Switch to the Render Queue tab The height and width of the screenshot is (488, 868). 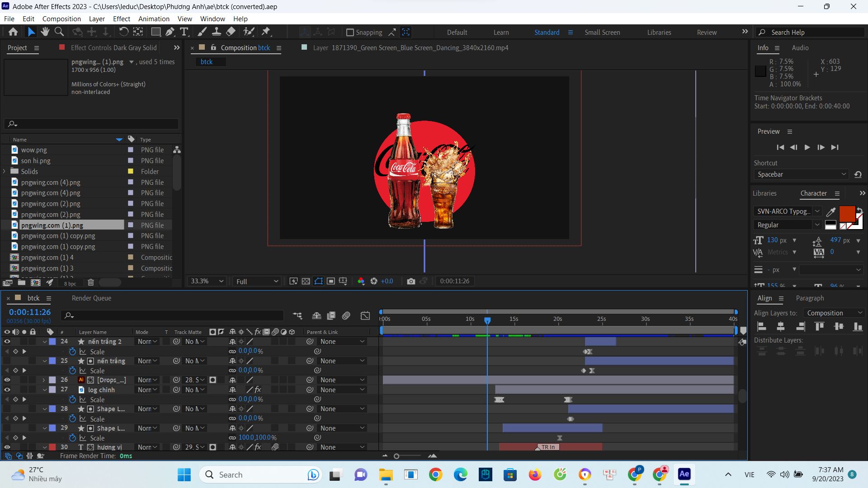pos(91,298)
